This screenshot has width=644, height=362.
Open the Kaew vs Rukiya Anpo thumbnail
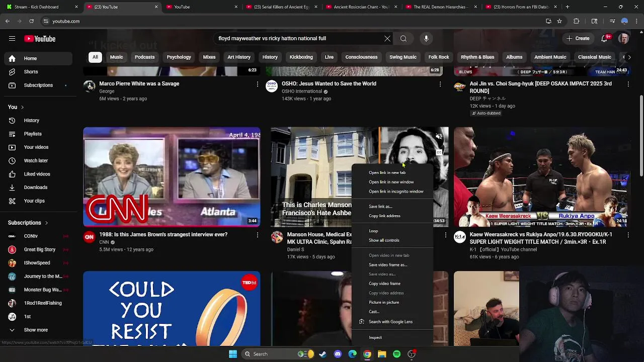(542, 177)
